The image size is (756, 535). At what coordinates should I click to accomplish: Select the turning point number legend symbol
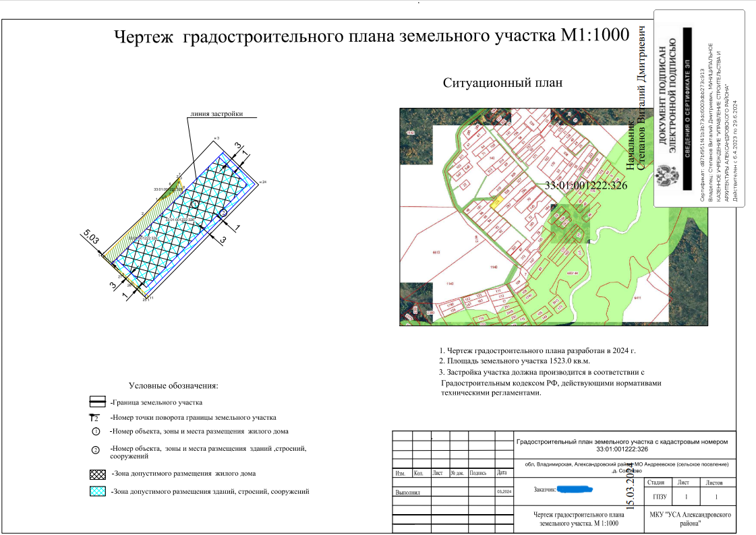coord(95,418)
